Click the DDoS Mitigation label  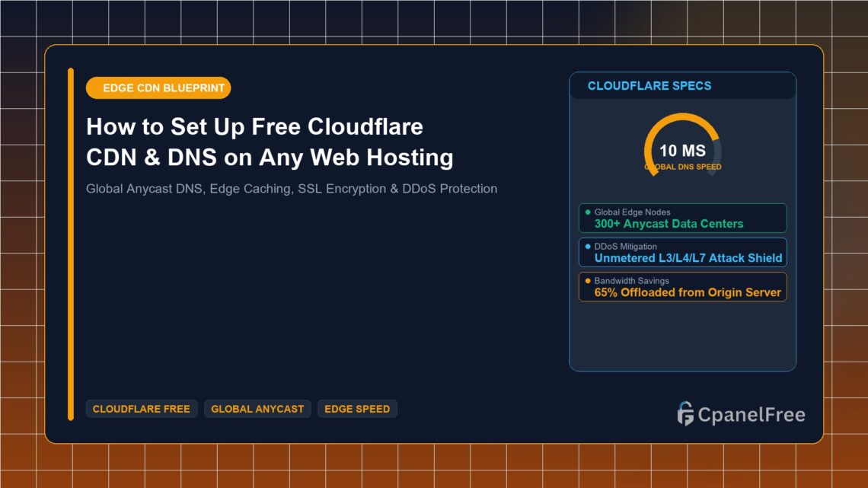(x=626, y=246)
